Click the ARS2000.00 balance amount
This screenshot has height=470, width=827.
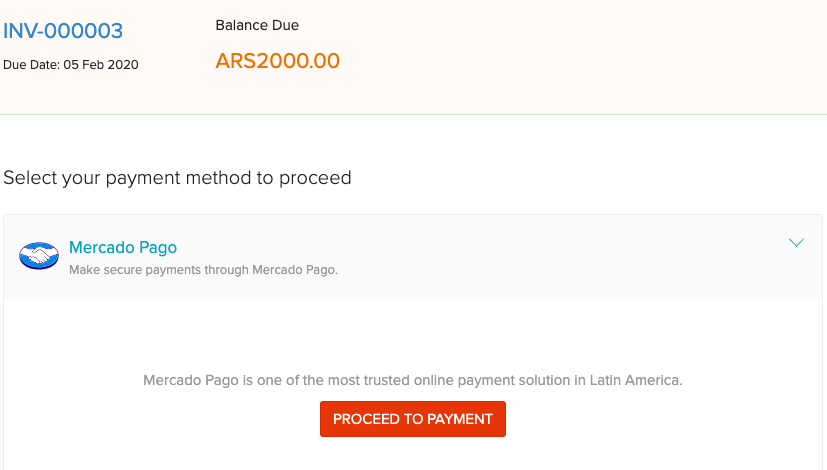(x=277, y=61)
